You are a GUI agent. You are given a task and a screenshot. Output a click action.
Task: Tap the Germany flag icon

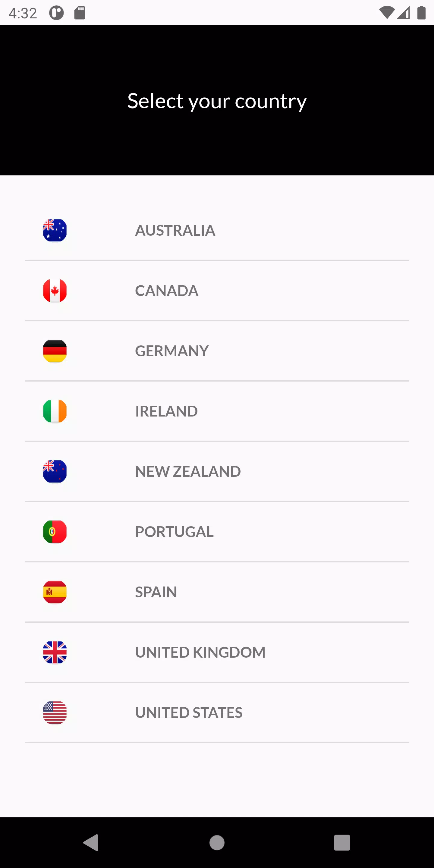click(55, 351)
